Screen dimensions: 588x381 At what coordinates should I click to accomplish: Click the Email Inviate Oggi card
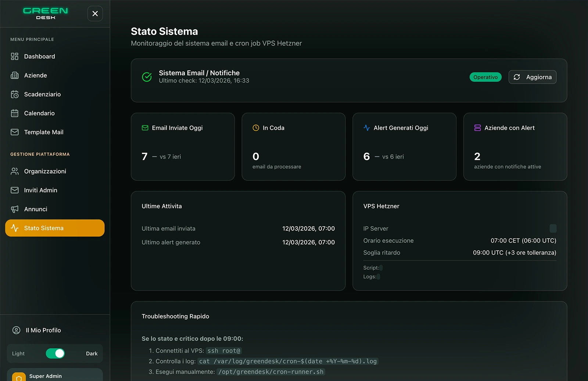pyautogui.click(x=183, y=147)
